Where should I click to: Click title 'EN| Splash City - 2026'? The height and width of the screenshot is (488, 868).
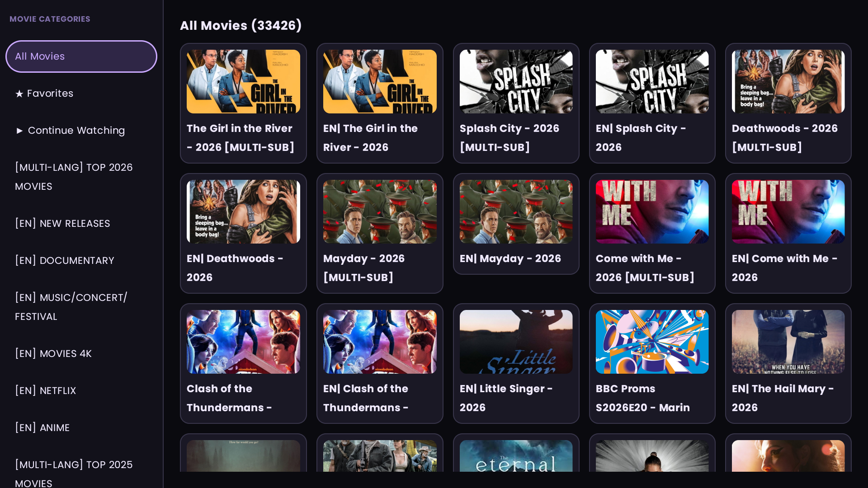641,138
